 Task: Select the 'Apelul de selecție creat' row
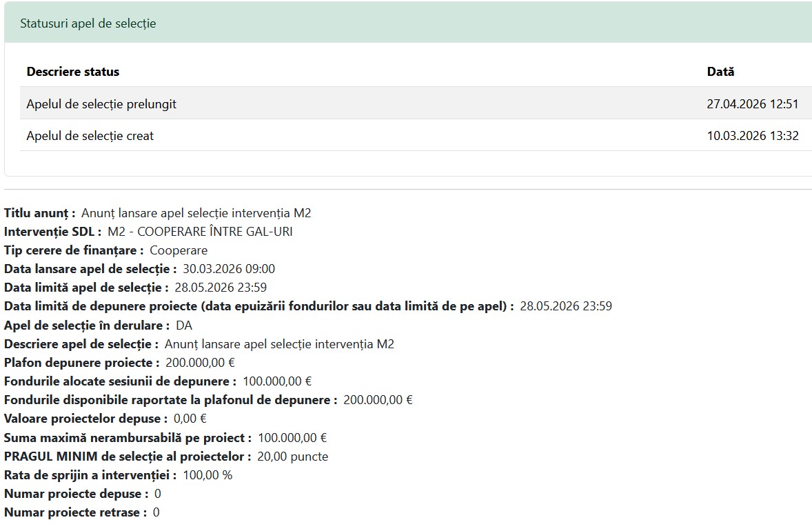coord(90,136)
